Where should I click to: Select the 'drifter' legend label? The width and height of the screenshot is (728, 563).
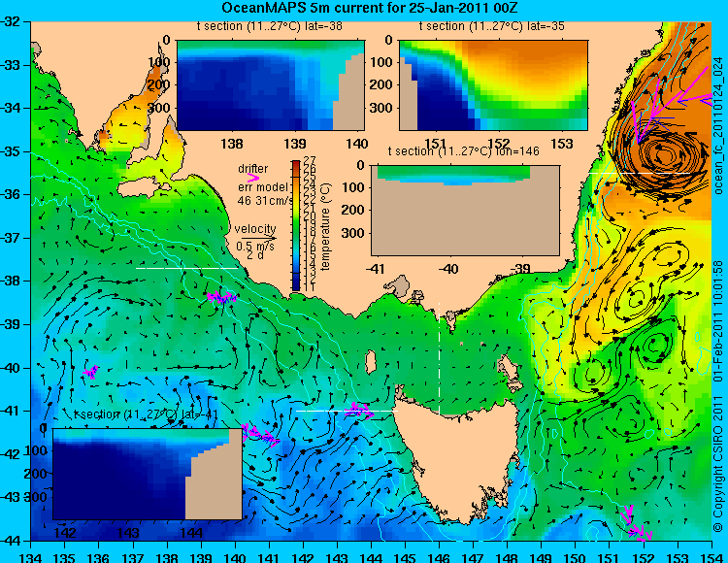point(253,169)
